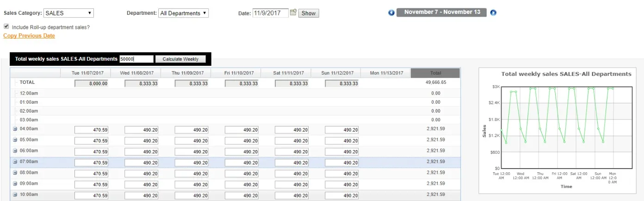
Task: Click the TOTAL row label
Action: 27,82
